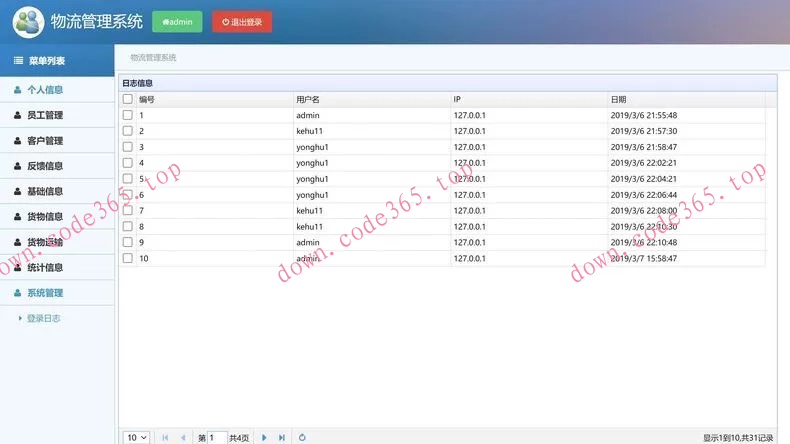This screenshot has width=790, height=444.
Task: Click the logistics system user avatar logo
Action: (28, 22)
